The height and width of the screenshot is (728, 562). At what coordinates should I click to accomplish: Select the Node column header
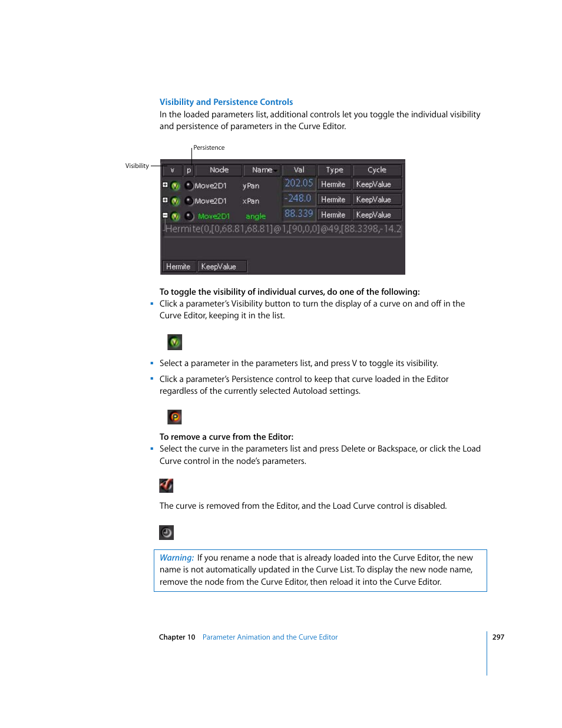[219, 170]
